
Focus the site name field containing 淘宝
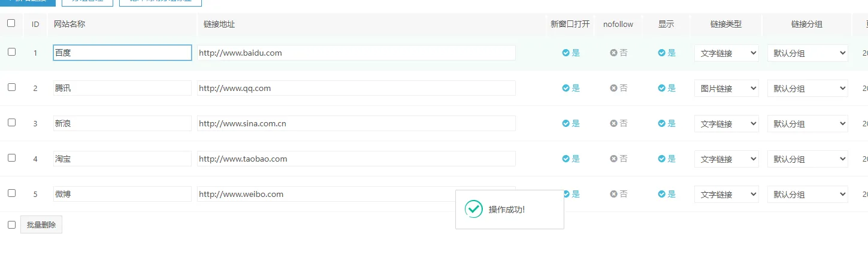pyautogui.click(x=122, y=159)
